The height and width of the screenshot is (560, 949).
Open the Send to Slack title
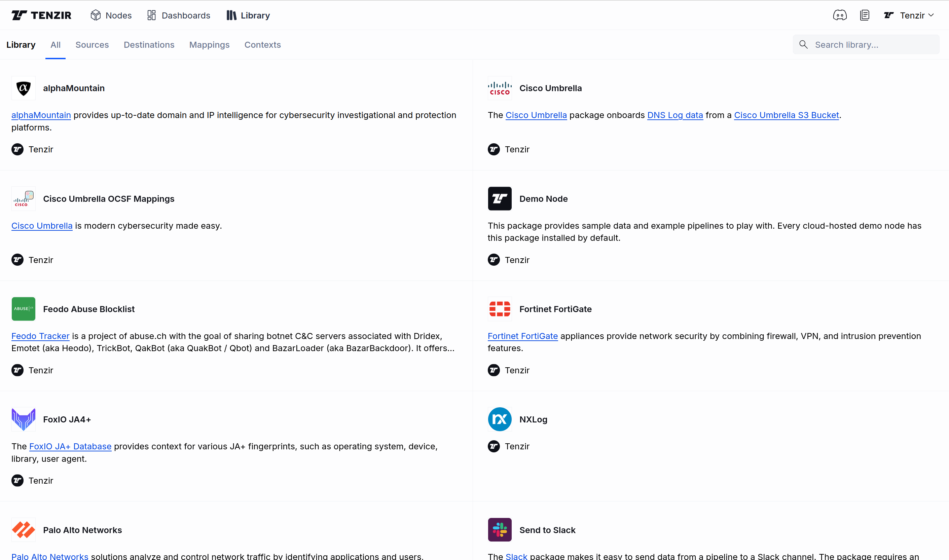[547, 530]
